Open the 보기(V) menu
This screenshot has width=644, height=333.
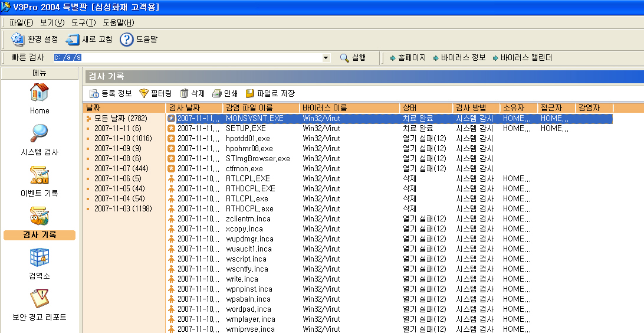click(x=52, y=22)
